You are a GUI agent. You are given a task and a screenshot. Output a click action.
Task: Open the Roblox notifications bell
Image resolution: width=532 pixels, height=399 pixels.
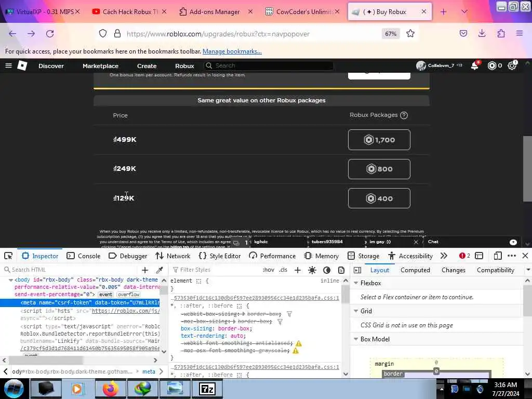[475, 65]
